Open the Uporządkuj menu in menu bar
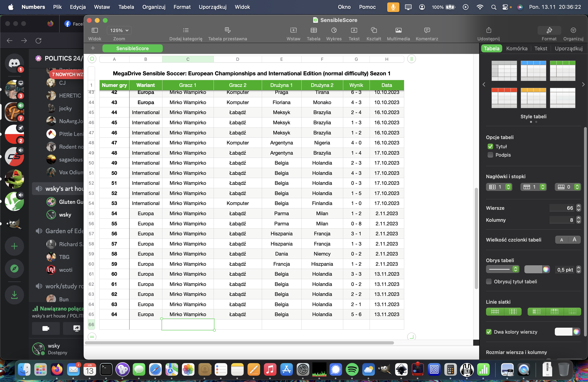The width and height of the screenshot is (588, 382). (212, 7)
